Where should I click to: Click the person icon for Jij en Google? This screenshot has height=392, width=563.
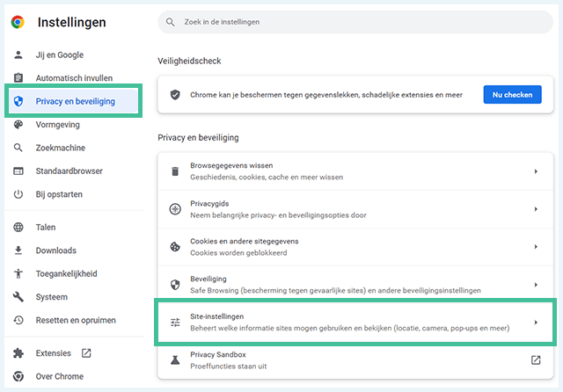click(18, 54)
